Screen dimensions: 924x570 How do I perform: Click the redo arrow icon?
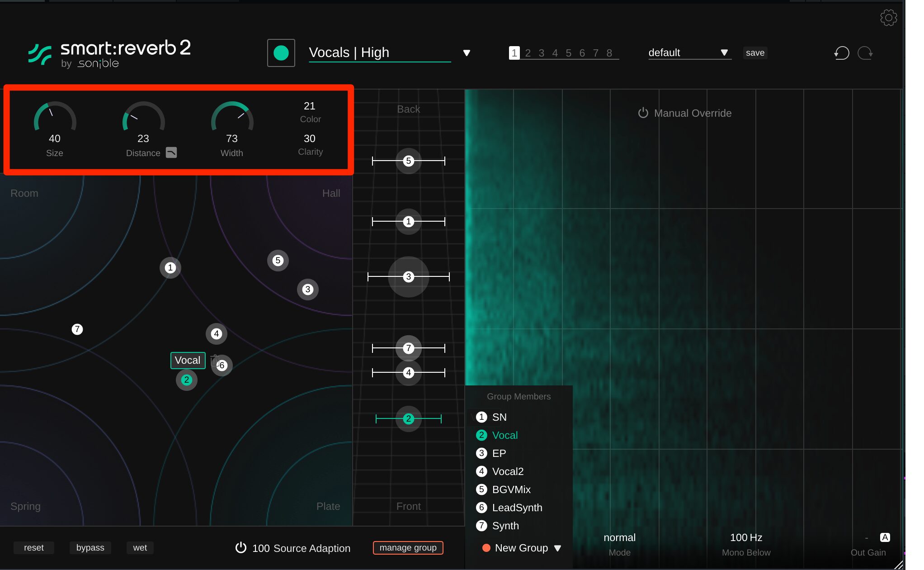tap(865, 53)
